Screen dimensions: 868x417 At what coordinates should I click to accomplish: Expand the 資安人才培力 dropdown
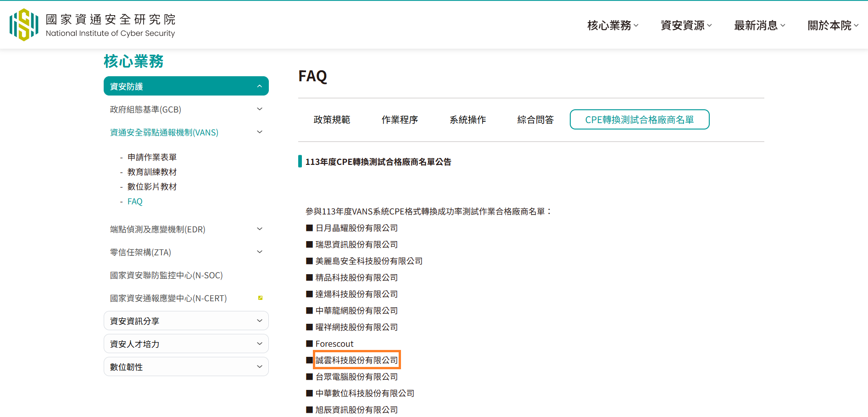click(186, 344)
